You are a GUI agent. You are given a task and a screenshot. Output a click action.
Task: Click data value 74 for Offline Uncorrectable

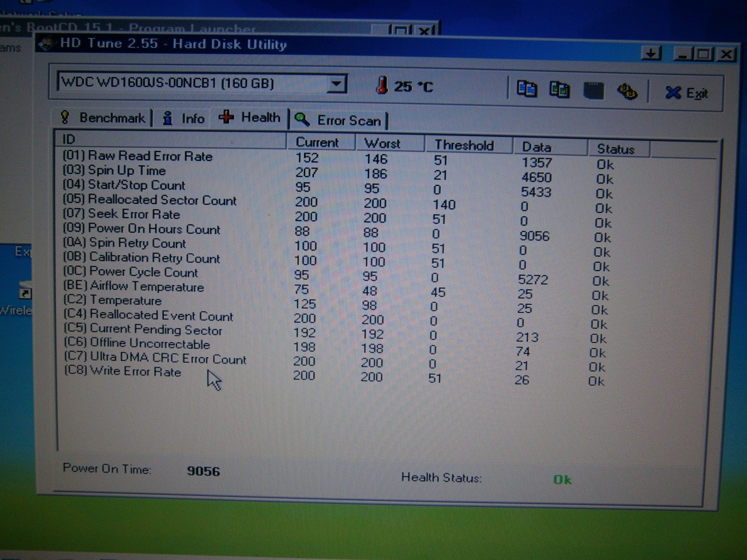[x=523, y=352]
